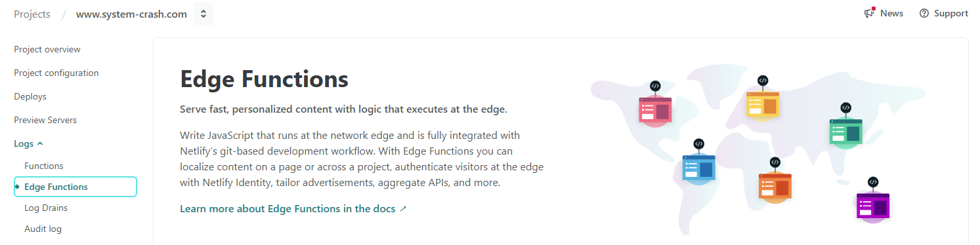This screenshot has height=245, width=980.
Task: Open Project configuration page
Action: point(56,73)
